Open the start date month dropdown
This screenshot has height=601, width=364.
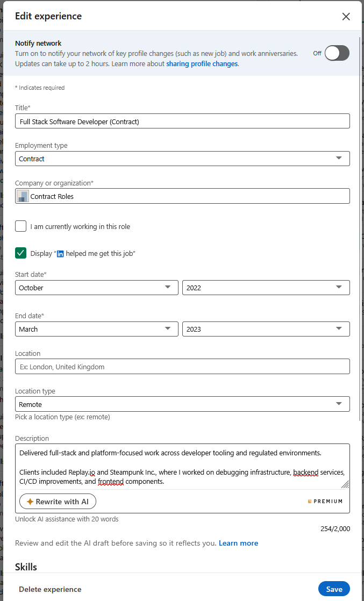coord(97,288)
